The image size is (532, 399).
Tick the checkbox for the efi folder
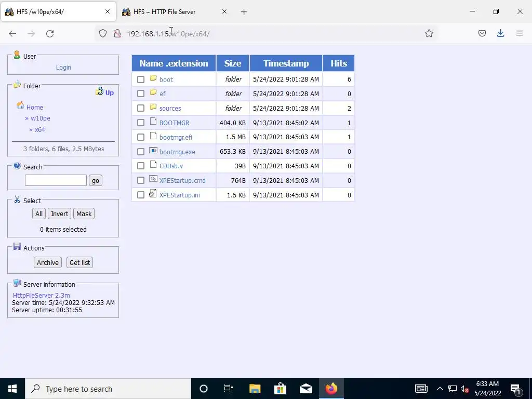tap(141, 94)
